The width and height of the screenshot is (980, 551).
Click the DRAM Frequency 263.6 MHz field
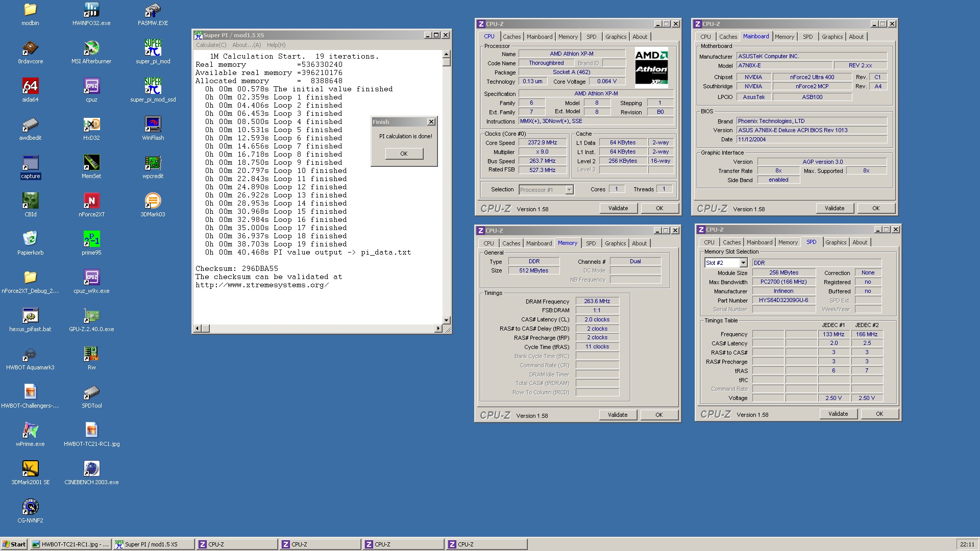click(x=597, y=301)
